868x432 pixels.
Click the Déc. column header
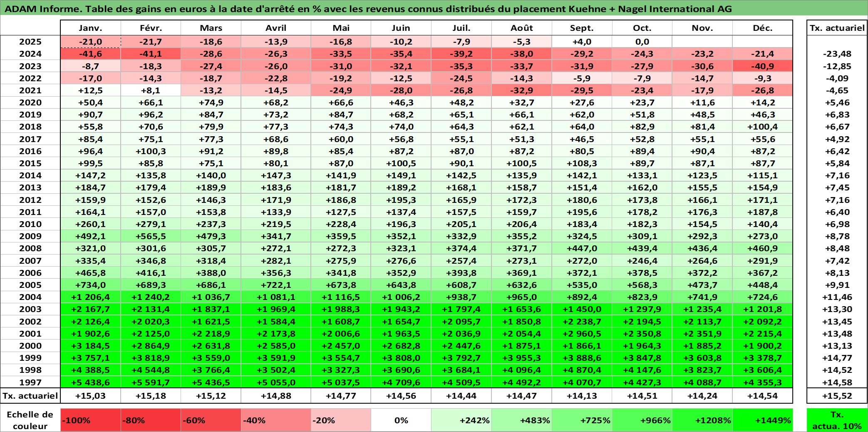point(763,28)
